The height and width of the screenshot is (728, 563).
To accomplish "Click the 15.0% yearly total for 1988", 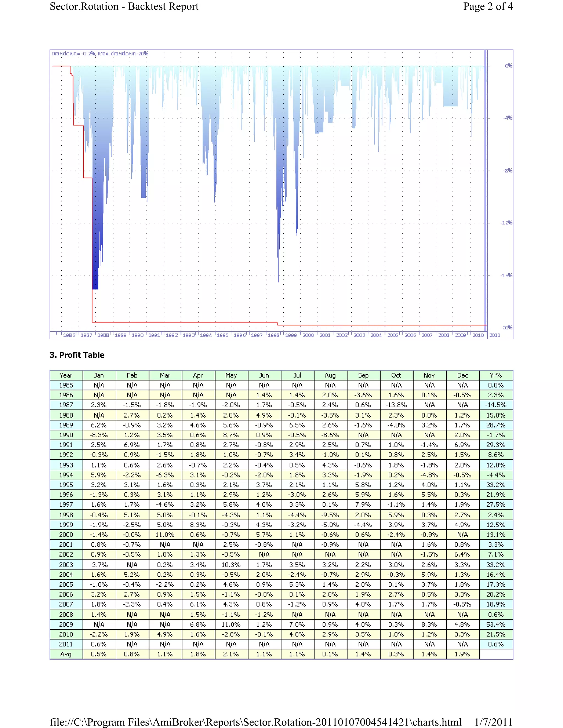I will (496, 415).
